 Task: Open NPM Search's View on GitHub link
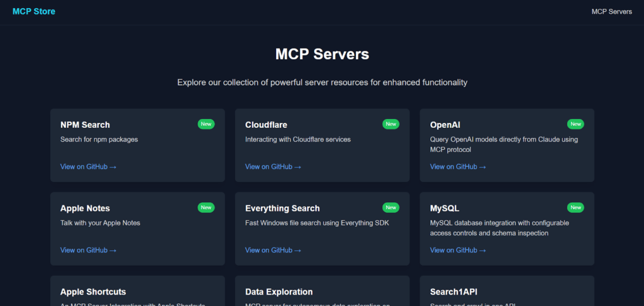(88, 167)
